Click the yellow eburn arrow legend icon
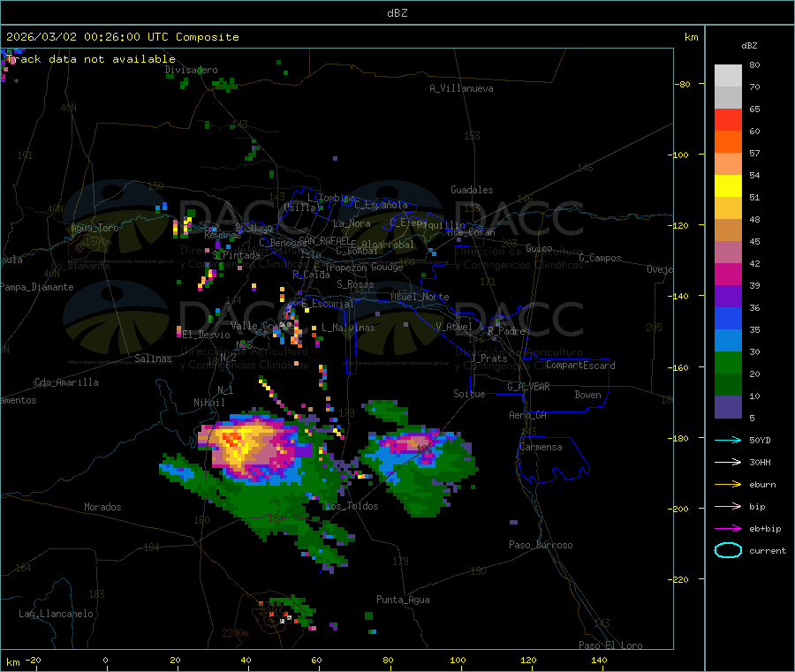795x672 pixels. coord(728,484)
